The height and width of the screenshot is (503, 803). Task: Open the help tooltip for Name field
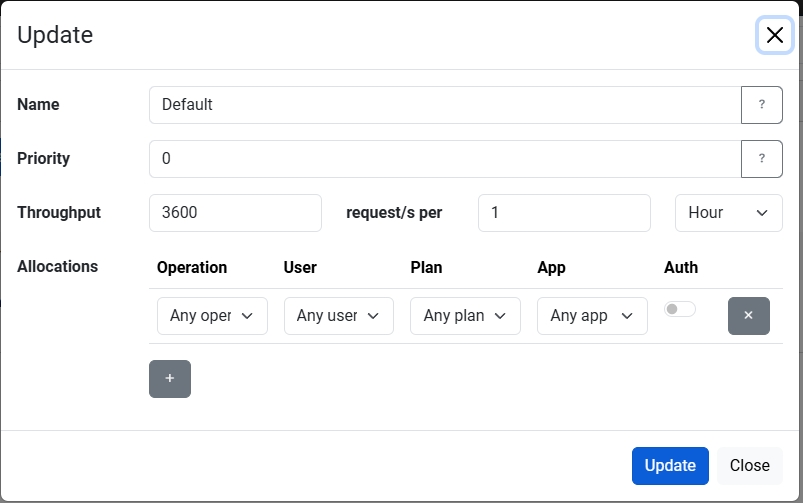click(762, 105)
